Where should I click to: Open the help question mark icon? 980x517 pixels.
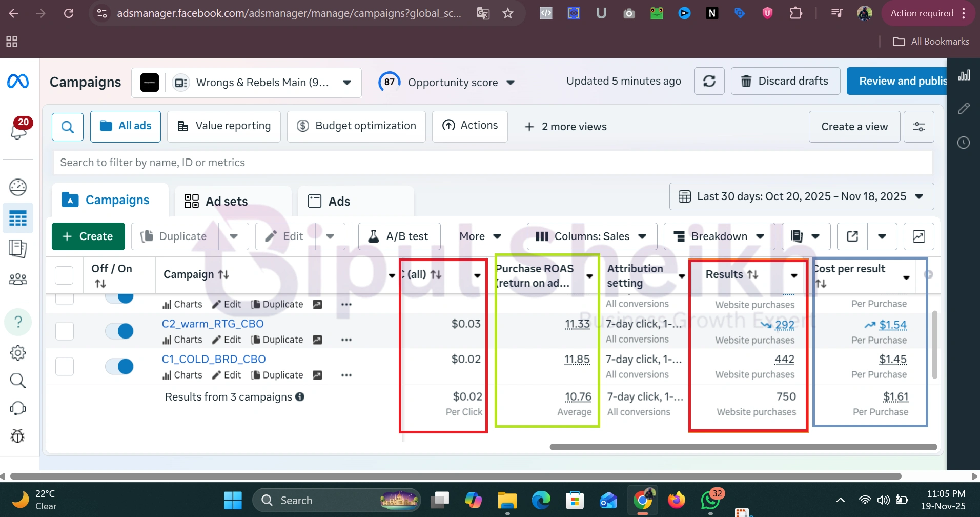pos(18,322)
